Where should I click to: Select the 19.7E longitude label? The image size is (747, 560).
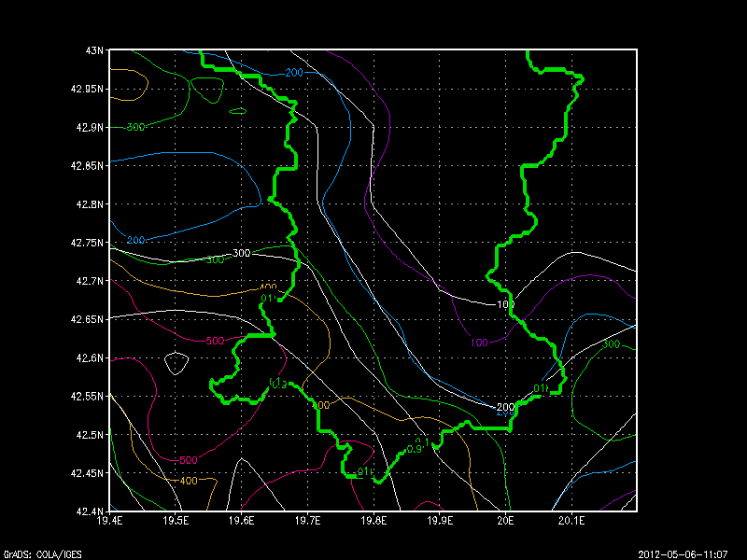click(308, 521)
